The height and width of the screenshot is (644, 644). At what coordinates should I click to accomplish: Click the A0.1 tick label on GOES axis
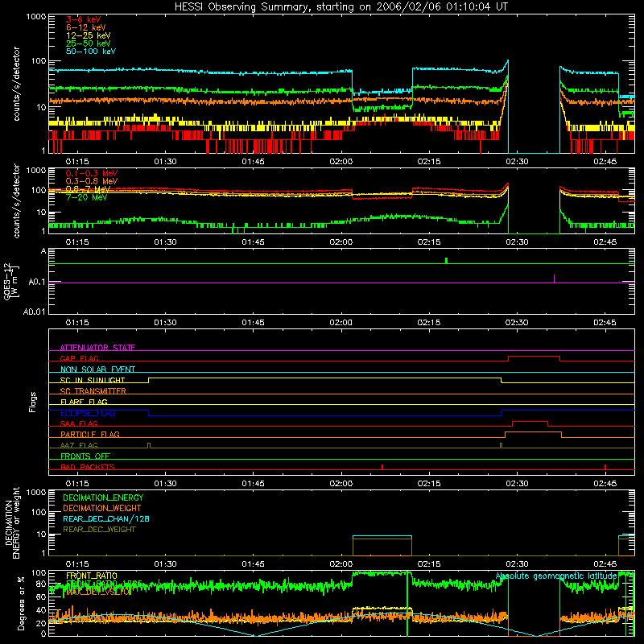coord(36,283)
